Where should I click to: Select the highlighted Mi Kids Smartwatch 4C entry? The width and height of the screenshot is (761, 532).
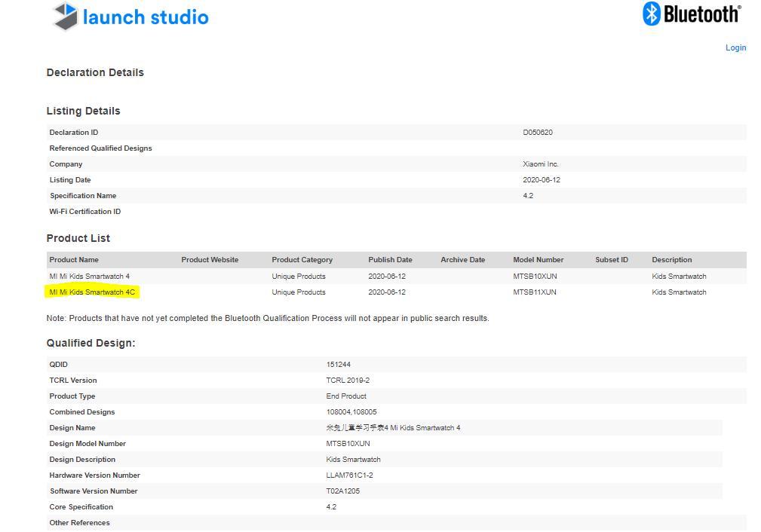[92, 292]
